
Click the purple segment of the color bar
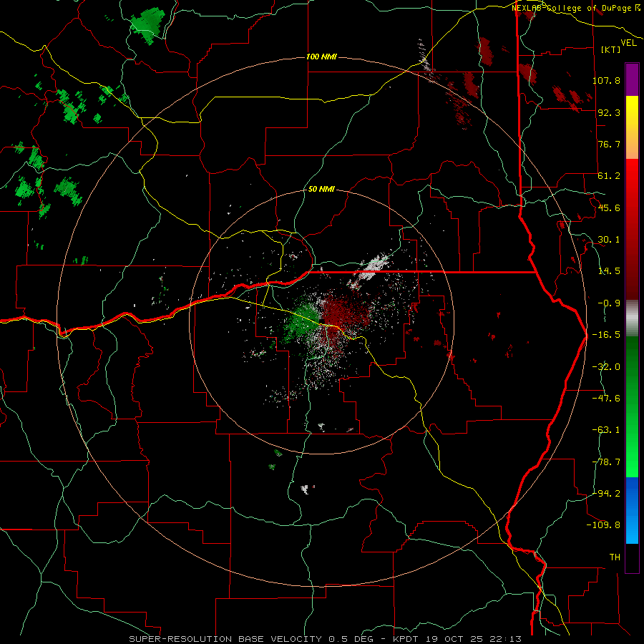tap(632, 79)
